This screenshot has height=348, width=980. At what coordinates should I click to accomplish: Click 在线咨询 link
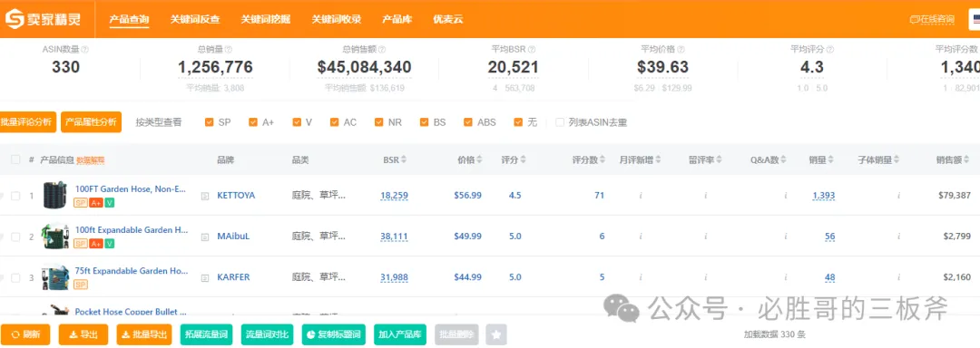point(932,19)
